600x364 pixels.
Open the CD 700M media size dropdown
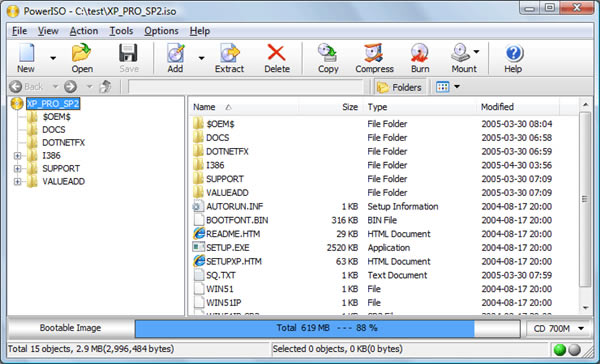[557, 328]
